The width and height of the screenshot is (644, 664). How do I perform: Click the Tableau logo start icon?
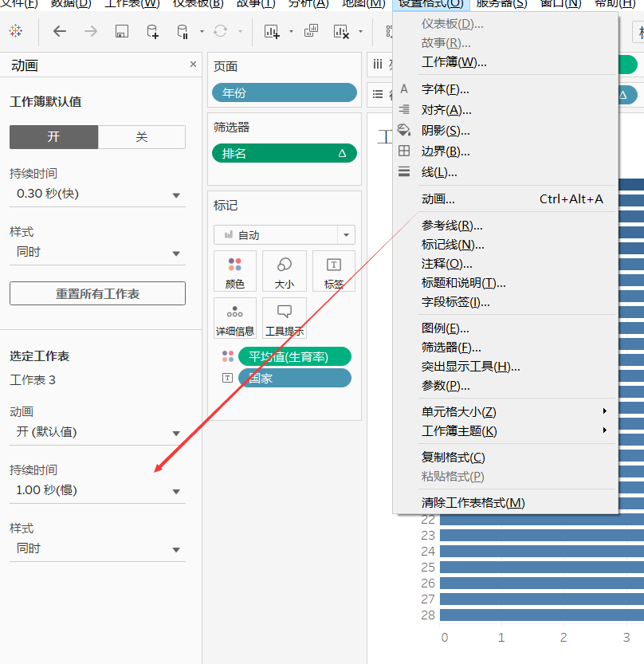[16, 31]
